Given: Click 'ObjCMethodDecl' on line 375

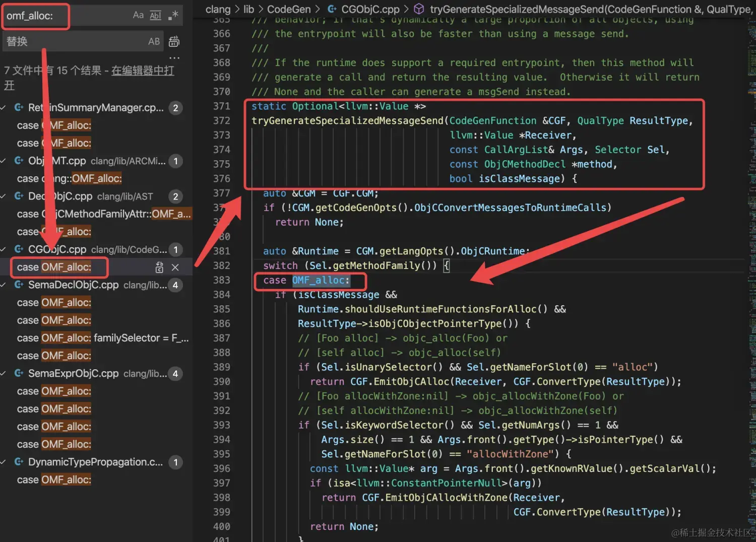Looking at the screenshot, I should (x=525, y=164).
